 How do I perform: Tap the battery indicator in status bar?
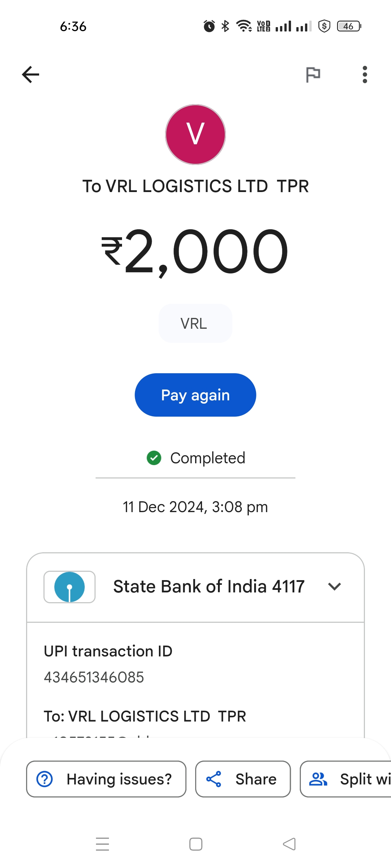point(349,26)
